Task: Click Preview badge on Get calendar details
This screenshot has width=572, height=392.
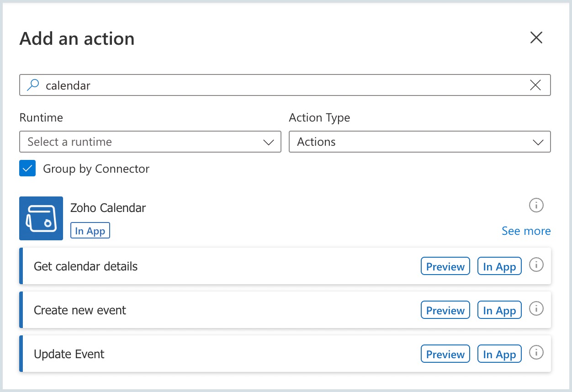Action: click(445, 267)
